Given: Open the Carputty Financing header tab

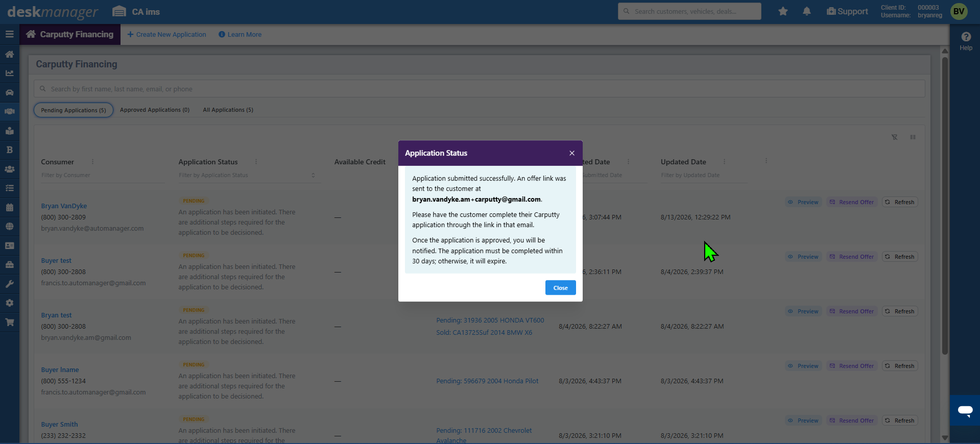Looking at the screenshot, I should pos(70,34).
